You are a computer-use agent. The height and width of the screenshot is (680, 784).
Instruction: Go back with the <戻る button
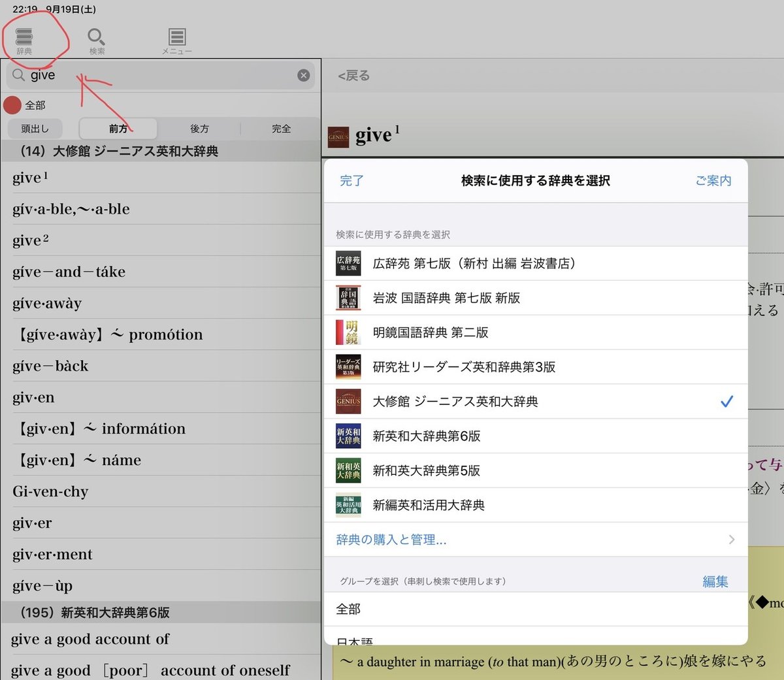[353, 76]
